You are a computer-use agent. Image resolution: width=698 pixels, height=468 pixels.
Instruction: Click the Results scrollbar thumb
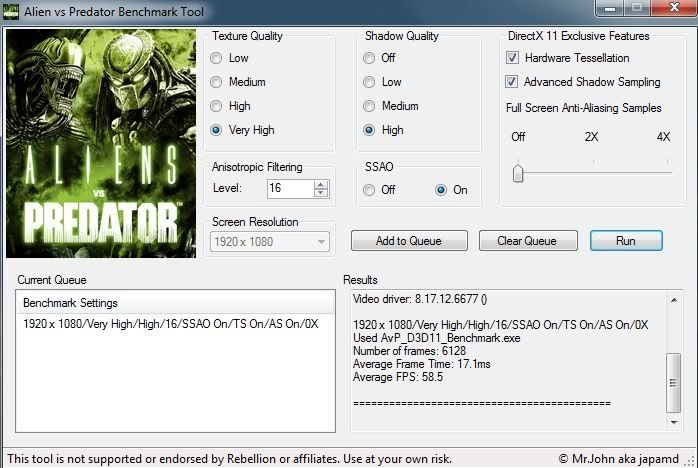click(674, 383)
